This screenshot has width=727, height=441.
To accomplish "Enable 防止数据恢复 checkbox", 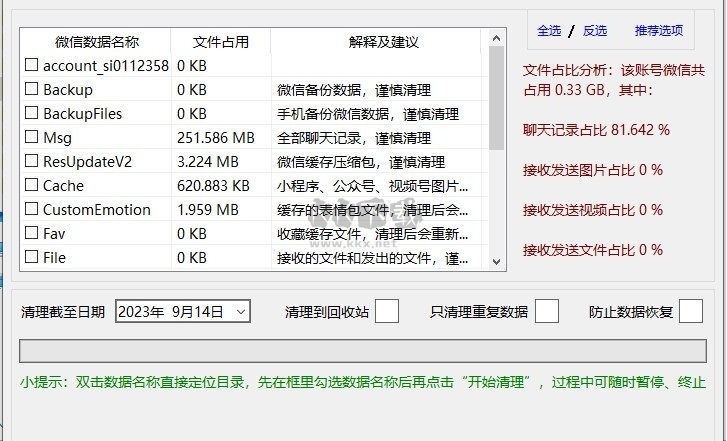I will 691,311.
